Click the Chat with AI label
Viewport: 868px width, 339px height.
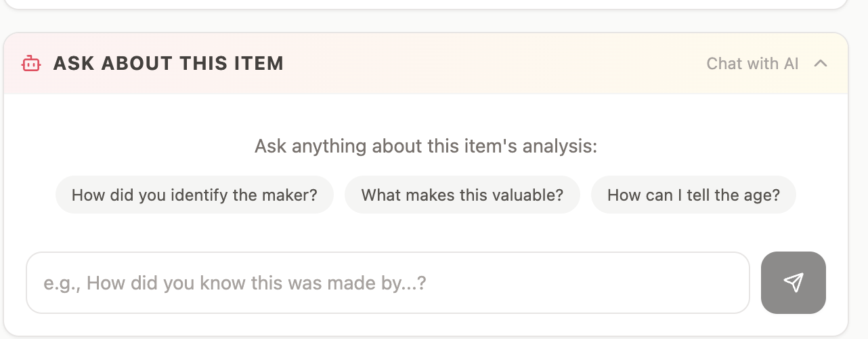(752, 64)
